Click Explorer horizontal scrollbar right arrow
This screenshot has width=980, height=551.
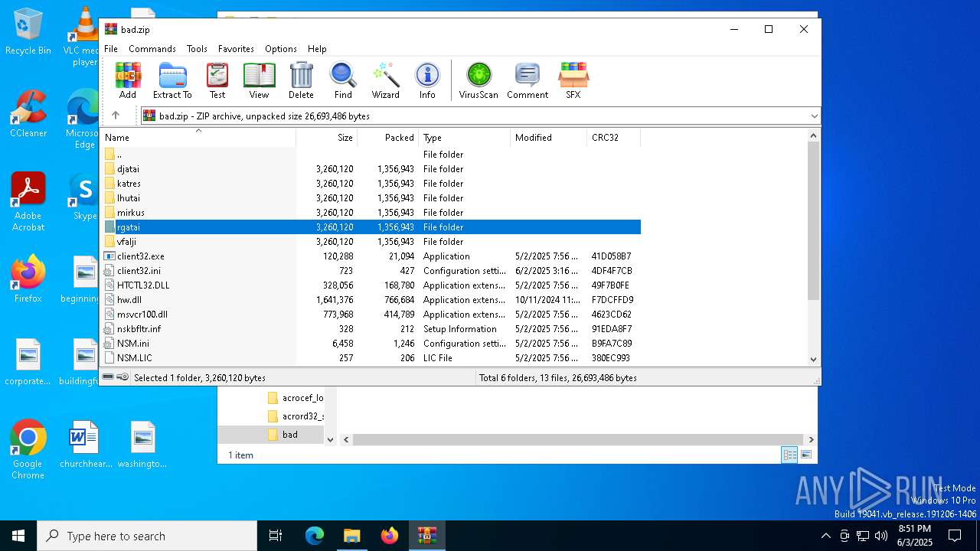click(x=811, y=439)
